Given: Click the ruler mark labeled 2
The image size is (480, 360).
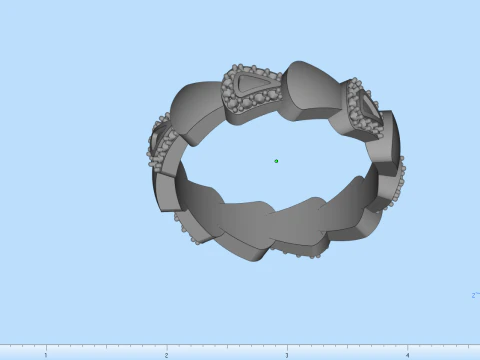Looking at the screenshot, I should [166, 355].
